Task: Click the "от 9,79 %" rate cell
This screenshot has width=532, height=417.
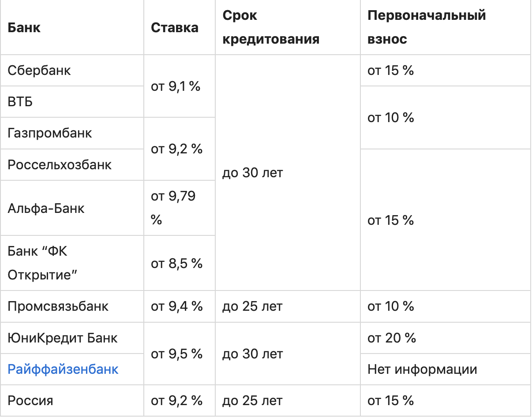Action: tap(173, 208)
